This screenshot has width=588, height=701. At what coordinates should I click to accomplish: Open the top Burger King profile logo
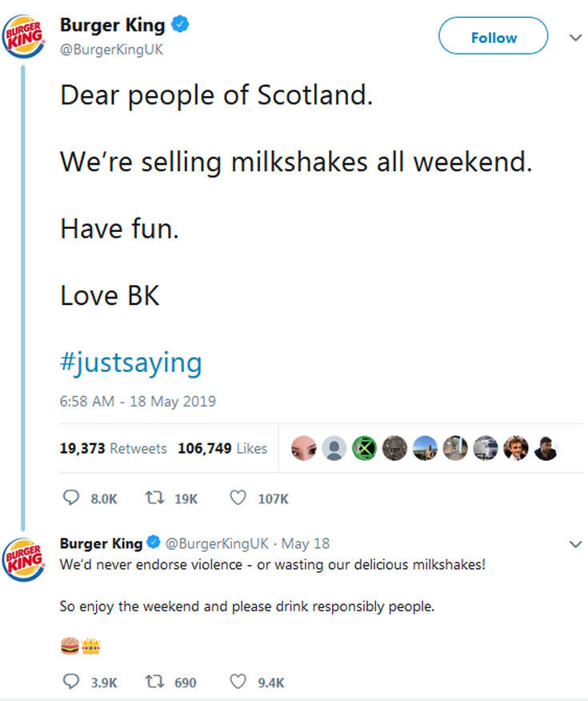tap(22, 37)
